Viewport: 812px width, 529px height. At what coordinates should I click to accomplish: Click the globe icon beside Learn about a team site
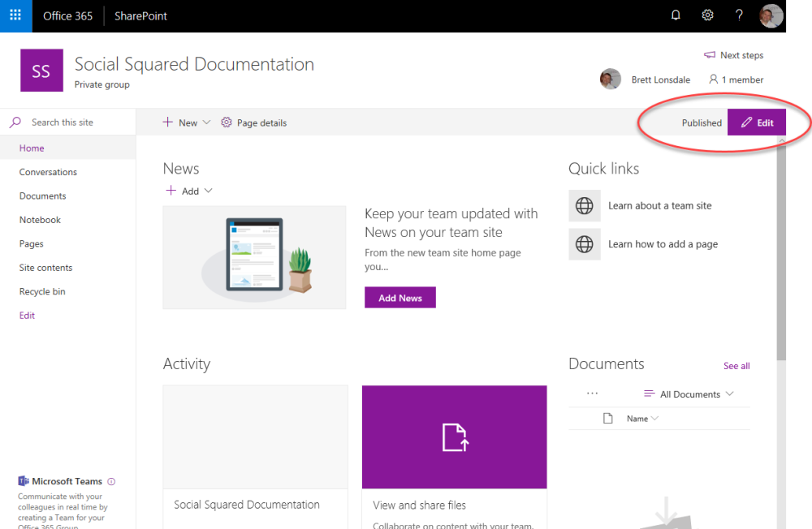[x=585, y=205]
